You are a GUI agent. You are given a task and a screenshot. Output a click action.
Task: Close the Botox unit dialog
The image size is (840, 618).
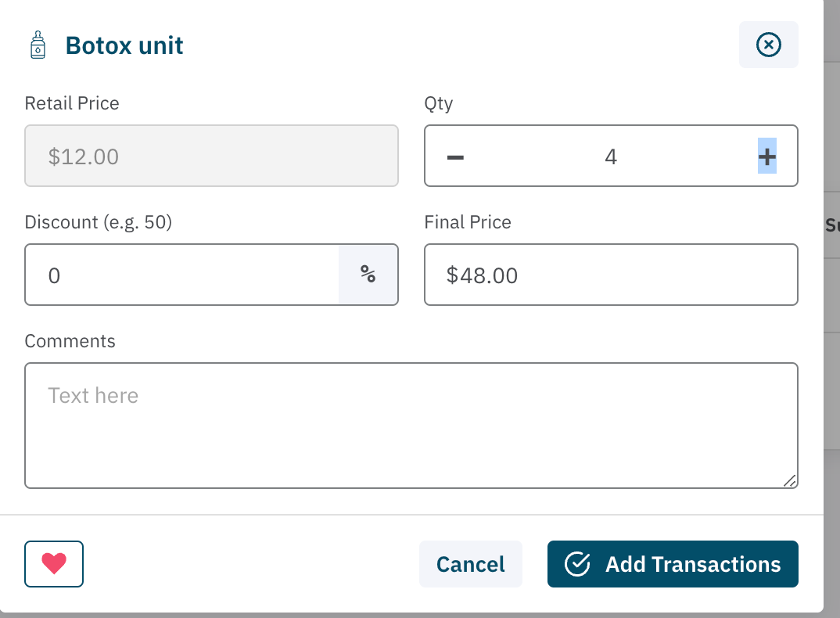click(x=768, y=45)
